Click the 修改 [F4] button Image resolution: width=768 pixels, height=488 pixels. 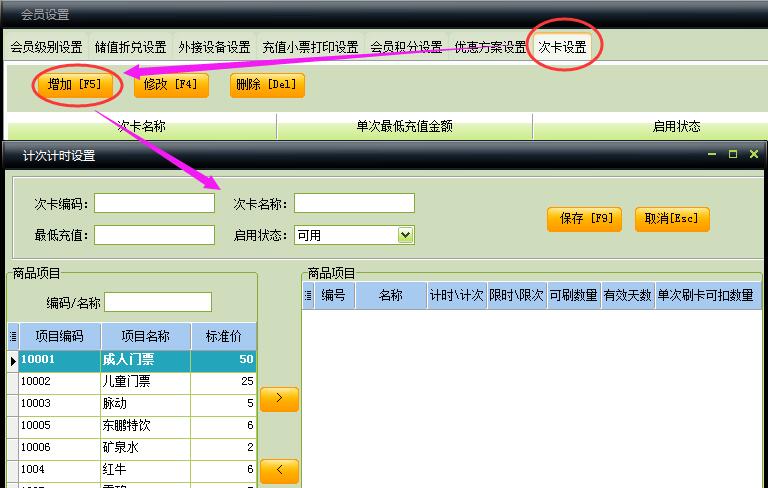click(x=171, y=85)
